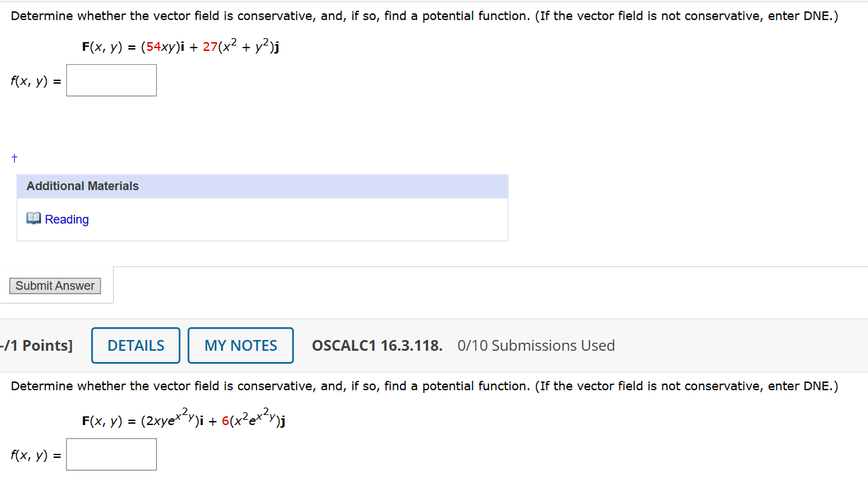Select the first problem's instruction text
This screenshot has width=868, height=500.
click(x=424, y=15)
